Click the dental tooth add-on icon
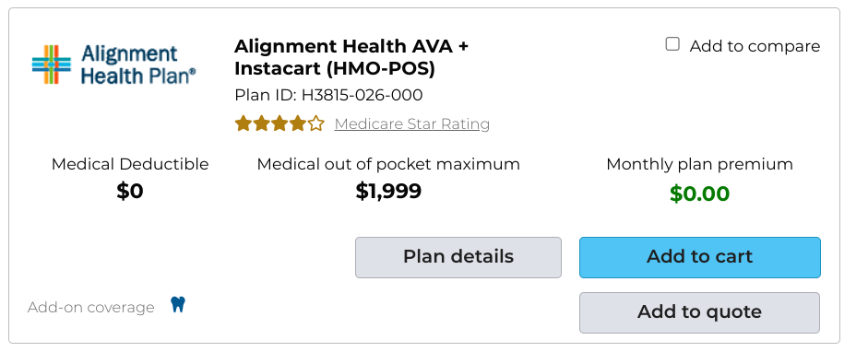The width and height of the screenshot is (868, 352). point(178,304)
